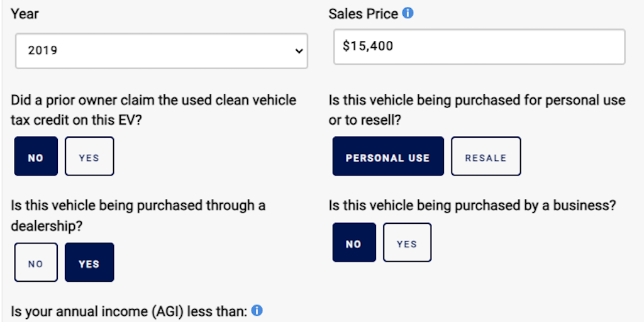Click the Sales Price label text

[363, 13]
